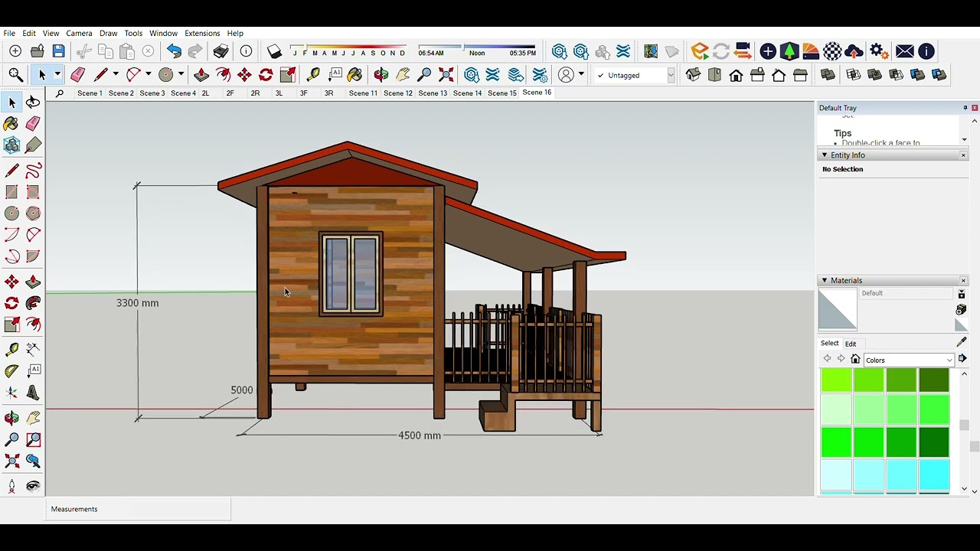
Task: Click the Open file folder icon
Action: point(37,51)
